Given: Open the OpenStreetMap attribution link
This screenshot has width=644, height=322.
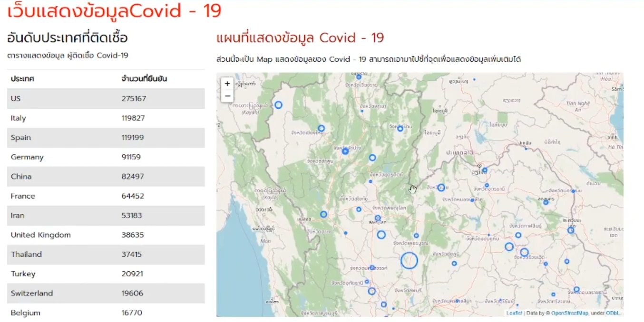Looking at the screenshot, I should [x=570, y=313].
